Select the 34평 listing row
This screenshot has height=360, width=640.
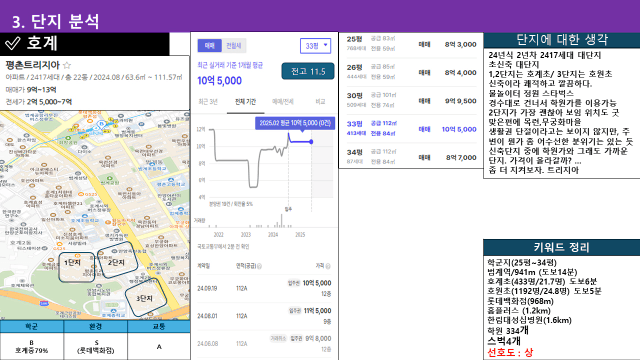[411, 157]
